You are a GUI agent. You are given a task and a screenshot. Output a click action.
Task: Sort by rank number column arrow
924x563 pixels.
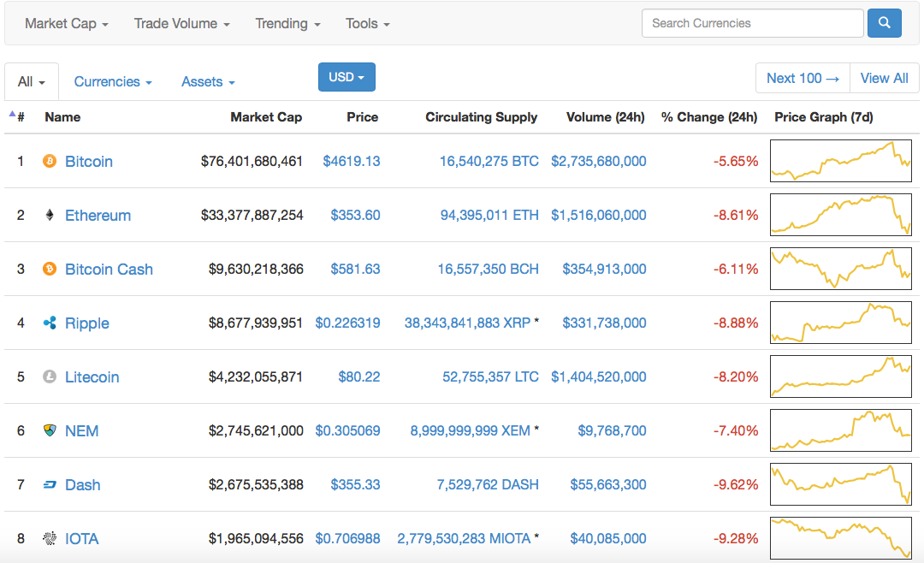click(12, 115)
